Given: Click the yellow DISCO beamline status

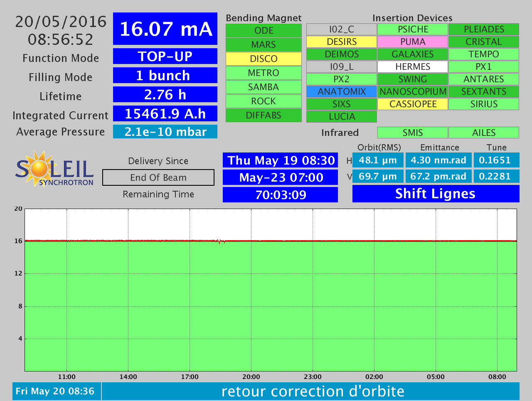Looking at the screenshot, I should 264,59.
